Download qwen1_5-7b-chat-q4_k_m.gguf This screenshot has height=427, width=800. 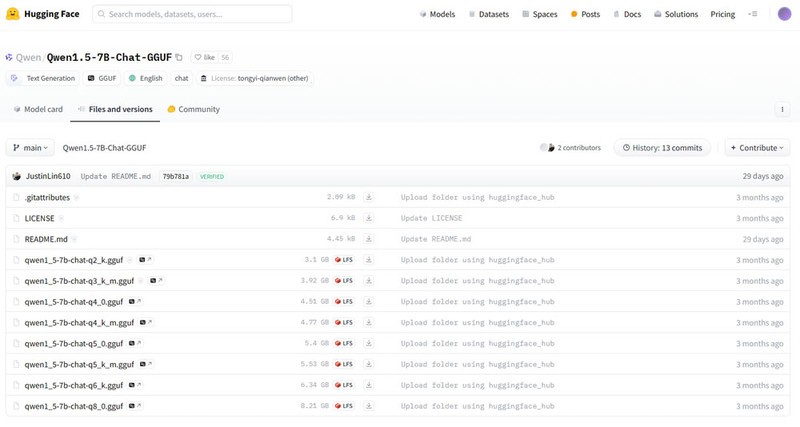click(x=368, y=322)
